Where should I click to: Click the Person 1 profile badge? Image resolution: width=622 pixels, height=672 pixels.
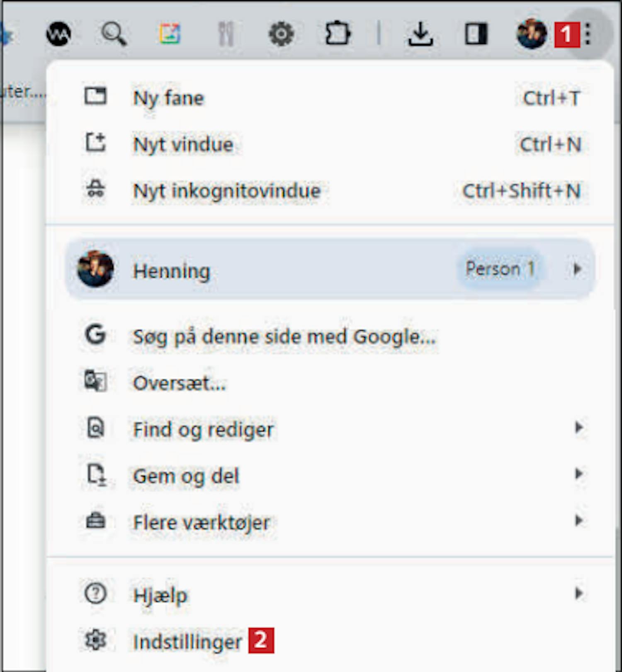point(499,269)
